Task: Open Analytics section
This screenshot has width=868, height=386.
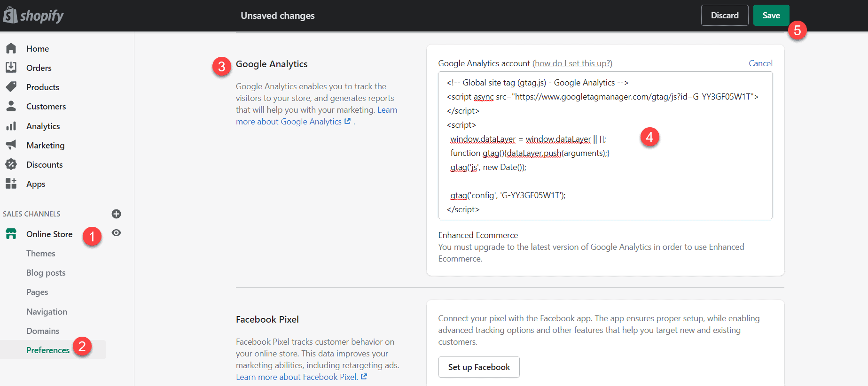Action: 43,126
